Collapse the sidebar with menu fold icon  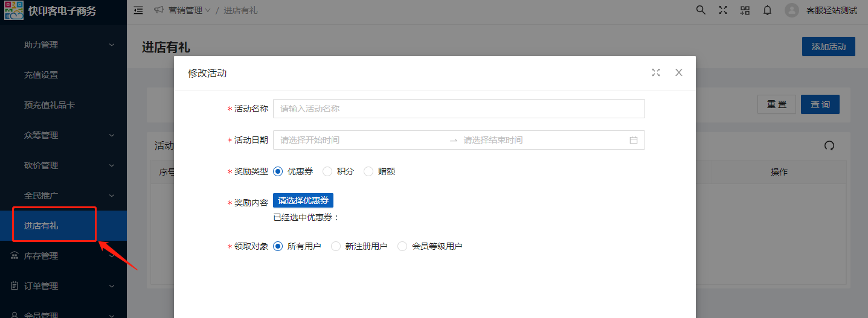[x=138, y=10]
